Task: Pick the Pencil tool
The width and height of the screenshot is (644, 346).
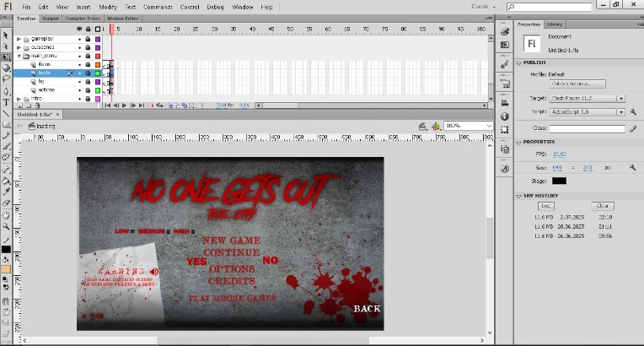Action: coord(6,135)
